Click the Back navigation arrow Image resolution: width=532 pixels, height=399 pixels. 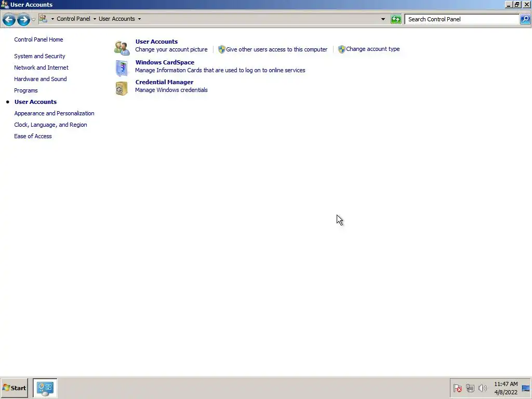pos(9,19)
